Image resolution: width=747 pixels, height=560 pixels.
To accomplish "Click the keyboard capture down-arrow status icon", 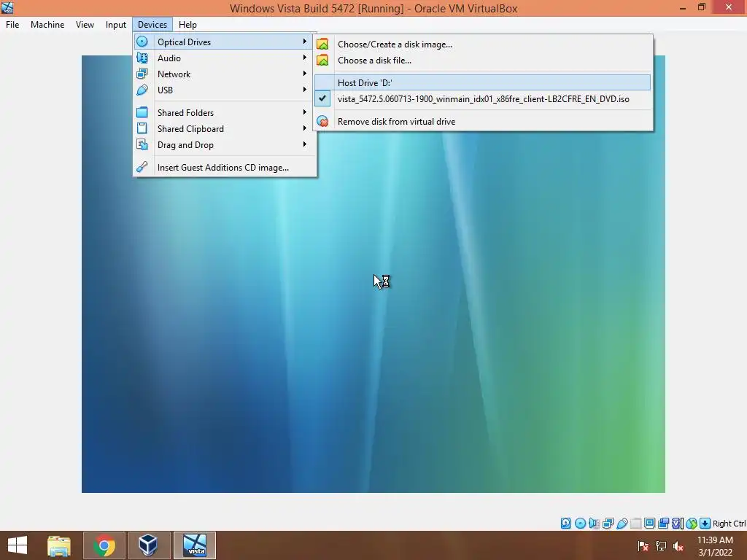I will pyautogui.click(x=705, y=524).
